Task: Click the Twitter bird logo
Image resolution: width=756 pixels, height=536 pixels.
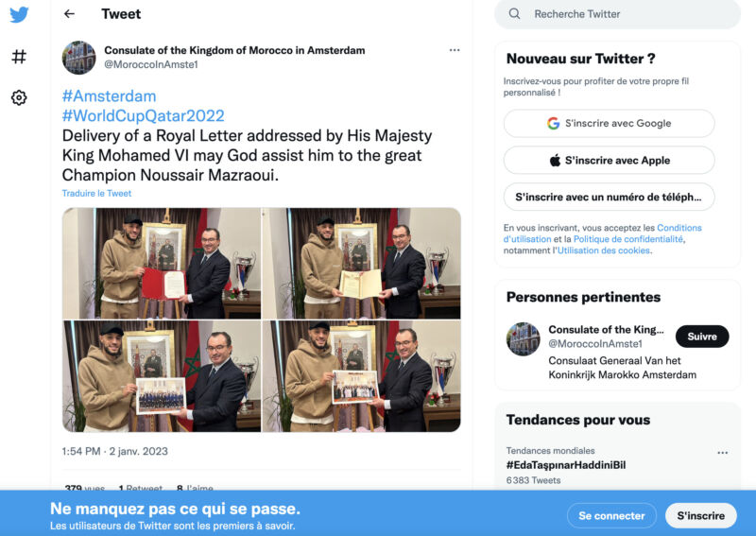Action: point(19,14)
